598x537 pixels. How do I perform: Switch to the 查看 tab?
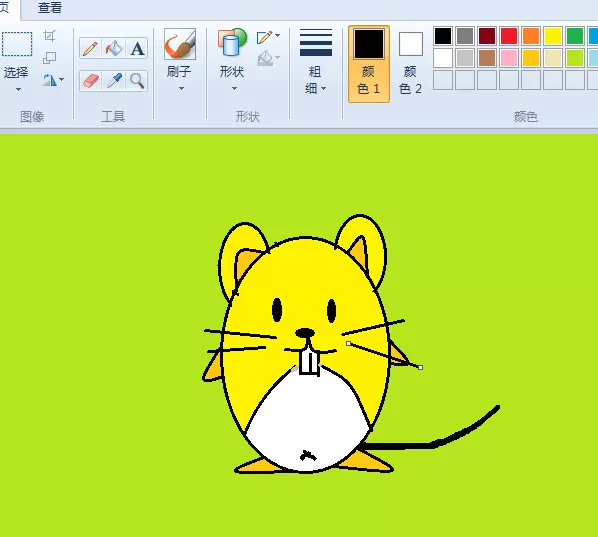tap(50, 8)
